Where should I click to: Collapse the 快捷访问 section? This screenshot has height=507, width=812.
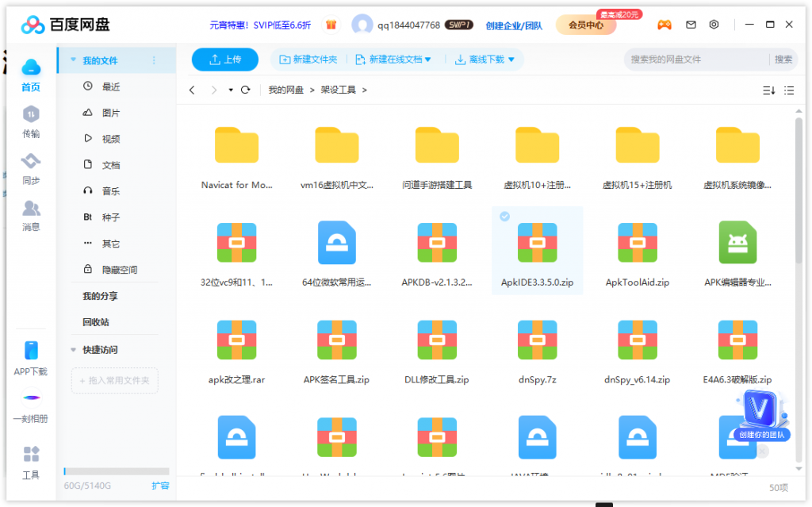(73, 350)
